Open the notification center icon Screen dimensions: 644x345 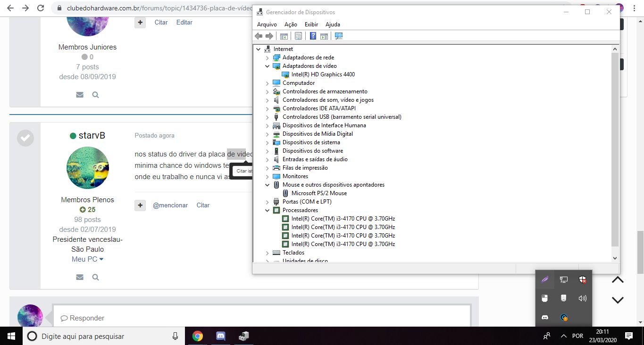(628, 336)
